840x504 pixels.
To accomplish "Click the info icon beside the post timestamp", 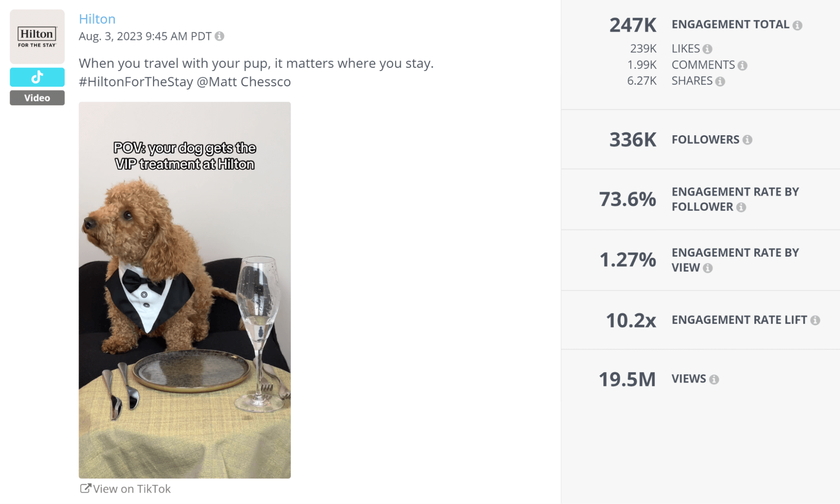I will (x=220, y=37).
